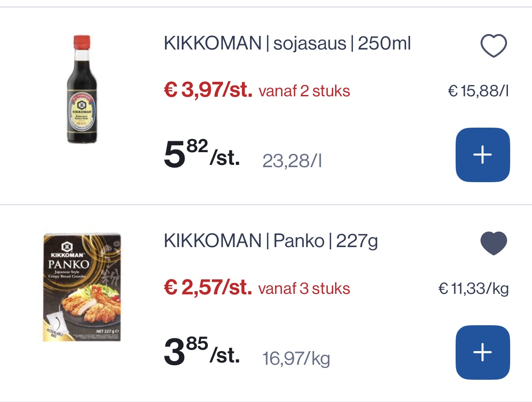Open the KIKKOMAN sojasaus 250ml product page
This screenshot has width=532, height=402.
(x=286, y=43)
